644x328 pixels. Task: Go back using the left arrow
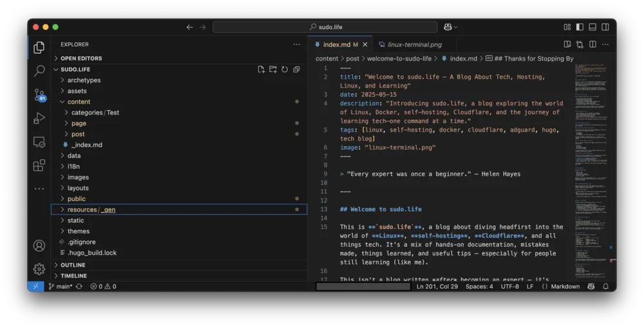pos(189,27)
